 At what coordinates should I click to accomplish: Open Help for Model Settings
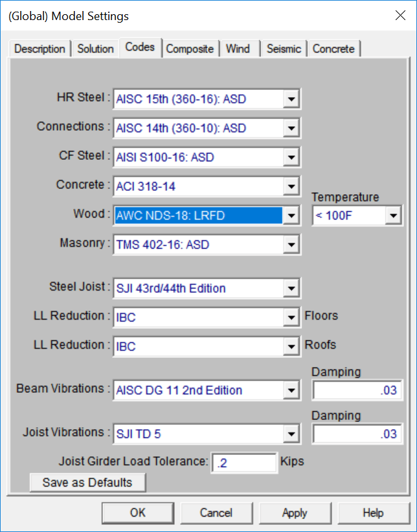pyautogui.click(x=373, y=513)
